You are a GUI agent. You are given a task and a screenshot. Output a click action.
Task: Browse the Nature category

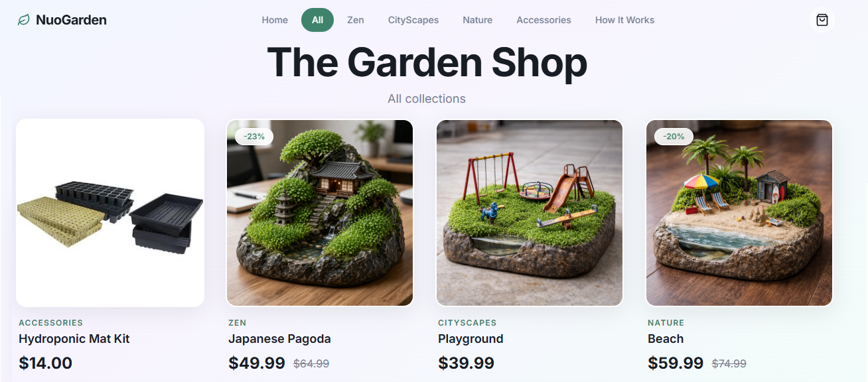(478, 20)
